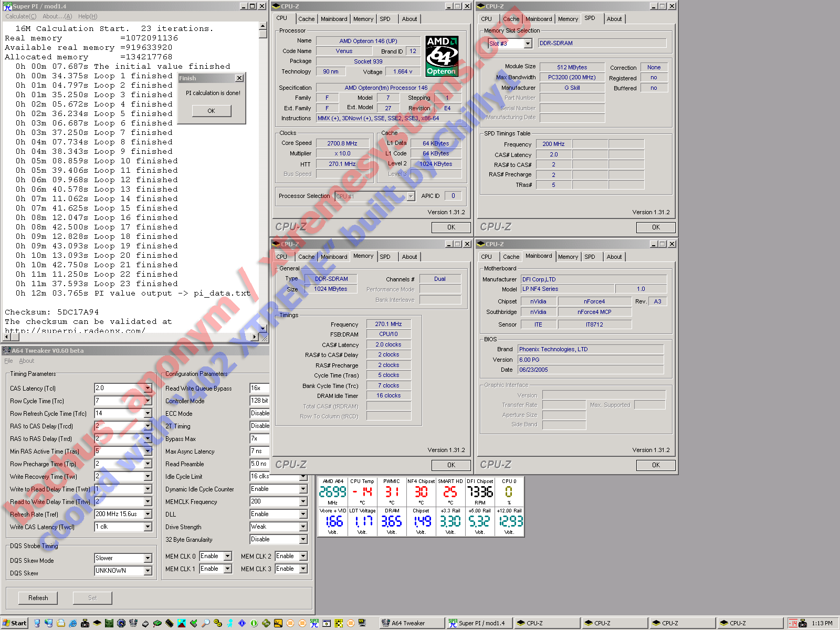Click the Vcore + VID 1.66 volt reading
Image resolution: width=840 pixels, height=630 pixels.
pos(333,521)
